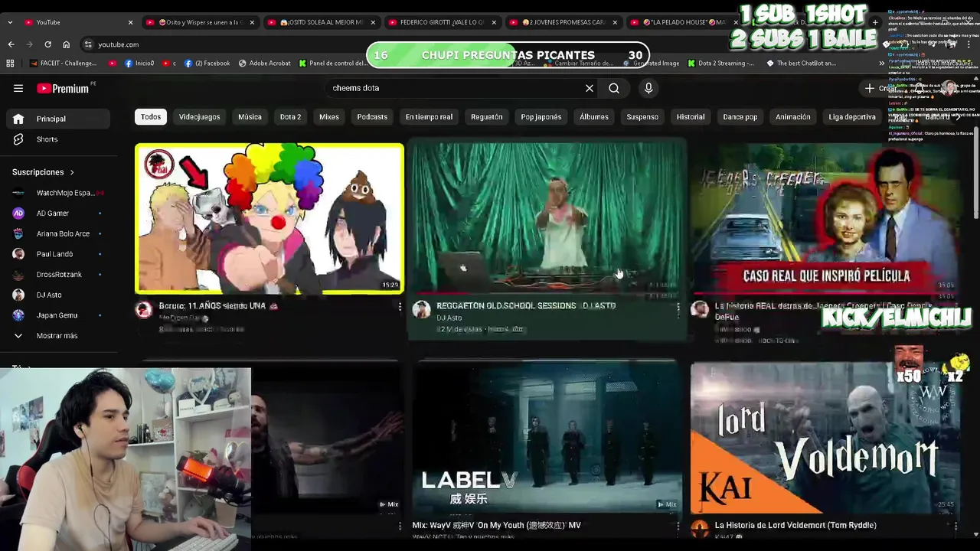
Task: Open options for Lord Voldemort video
Action: pos(955,526)
